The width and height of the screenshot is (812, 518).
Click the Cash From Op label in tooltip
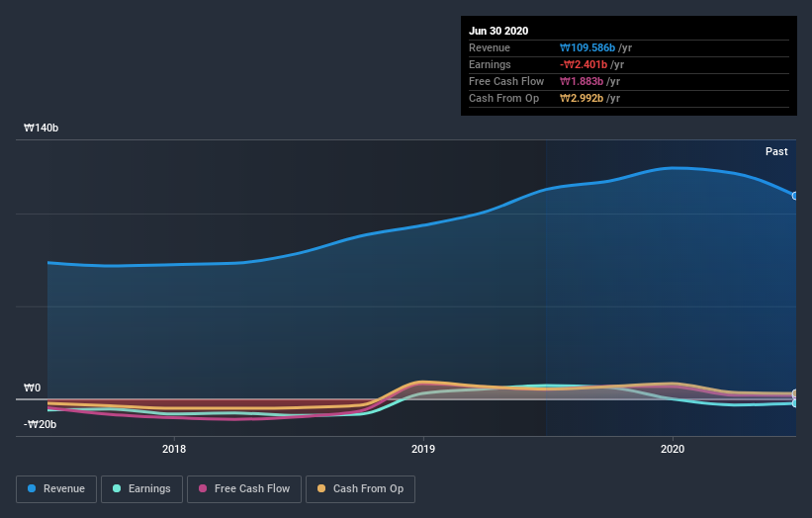click(503, 98)
